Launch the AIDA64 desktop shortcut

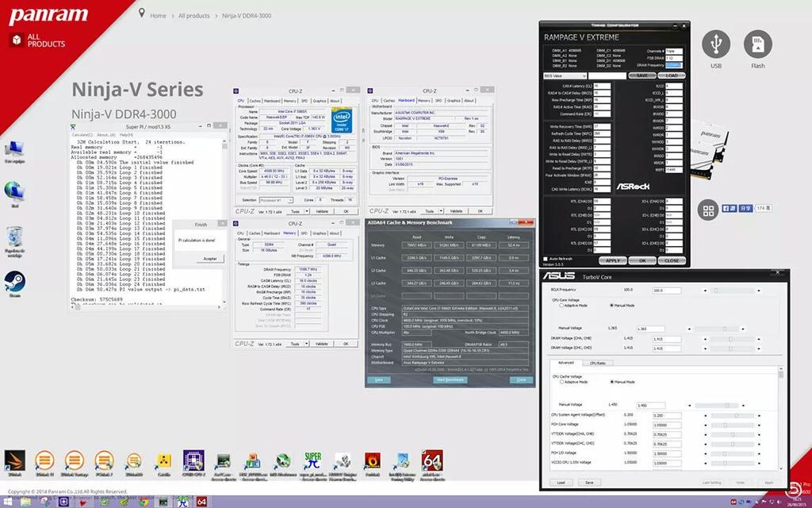(432, 460)
